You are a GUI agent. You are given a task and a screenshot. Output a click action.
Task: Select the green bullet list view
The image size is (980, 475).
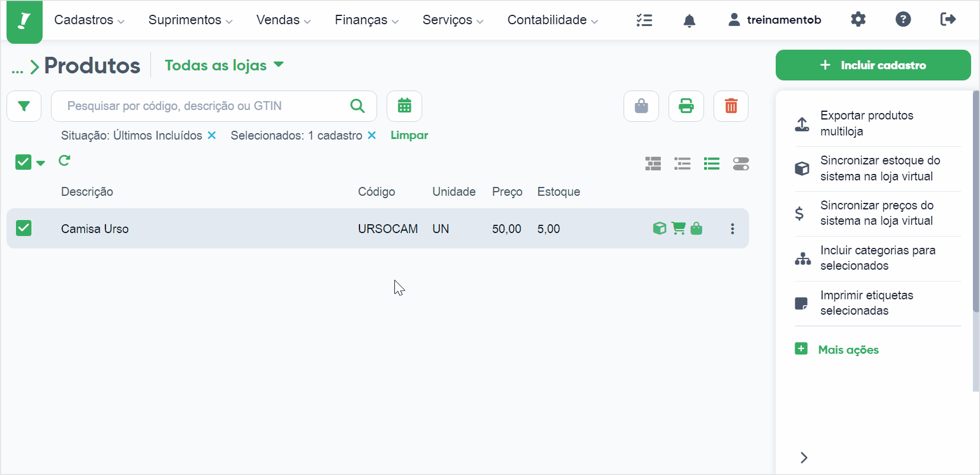click(712, 164)
